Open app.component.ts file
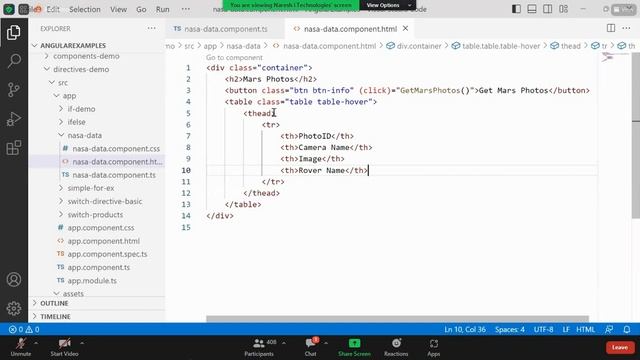 [98, 267]
